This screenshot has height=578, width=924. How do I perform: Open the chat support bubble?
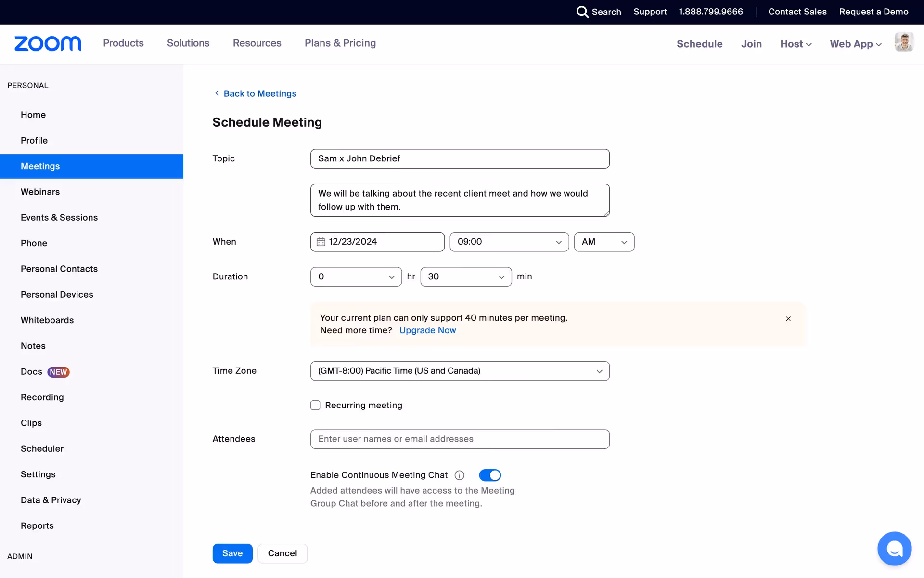point(894,548)
